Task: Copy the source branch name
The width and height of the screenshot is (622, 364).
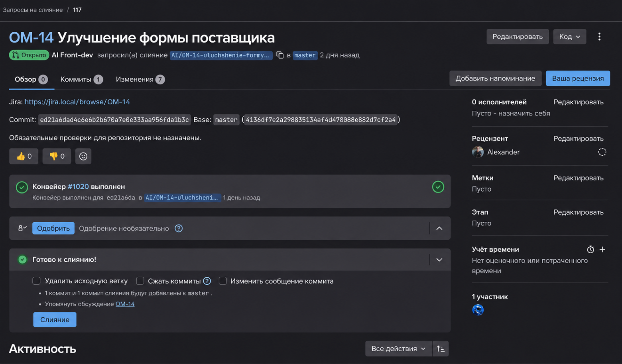Action: [x=280, y=55]
